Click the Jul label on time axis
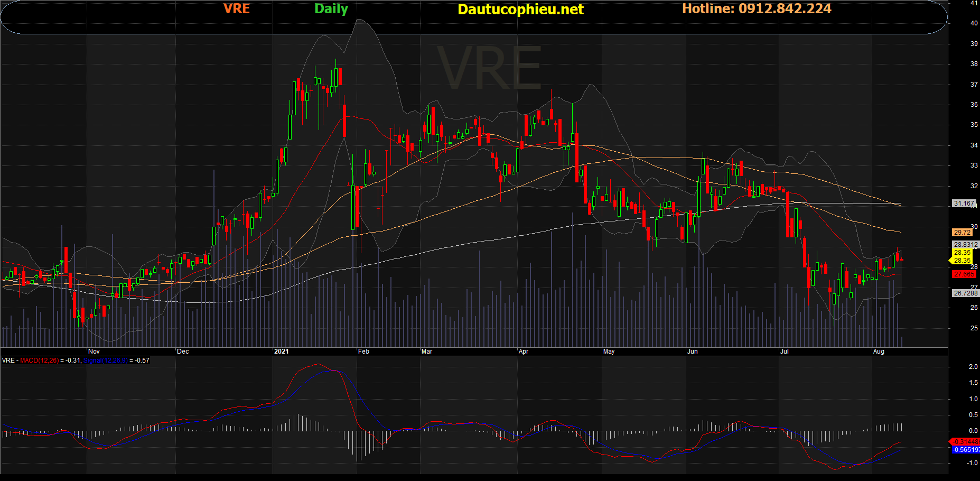Screen dimensions: 980x481 pyautogui.click(x=785, y=351)
